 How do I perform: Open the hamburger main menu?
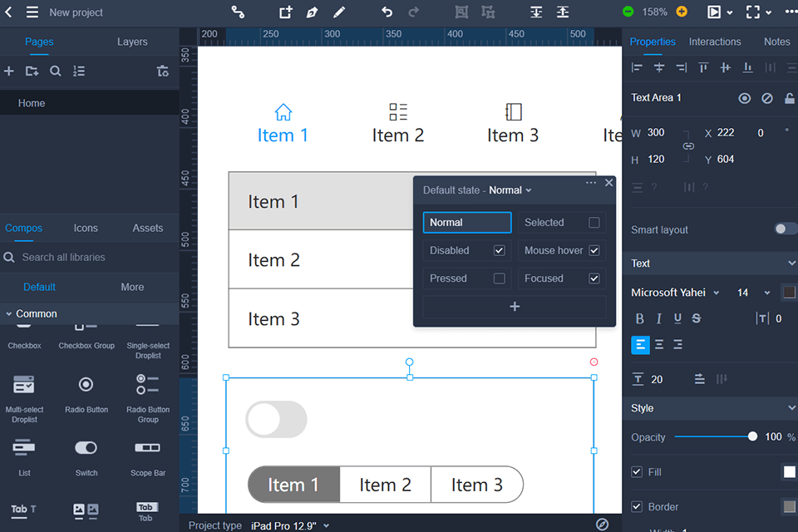tap(32, 12)
